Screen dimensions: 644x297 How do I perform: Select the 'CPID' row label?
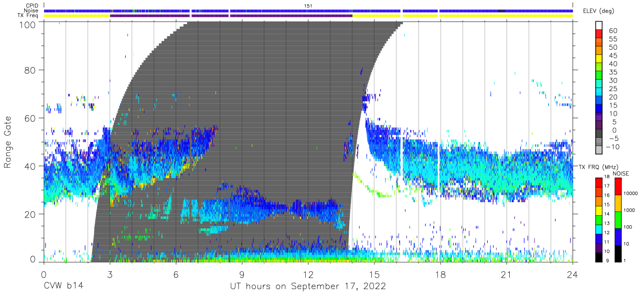click(x=31, y=6)
